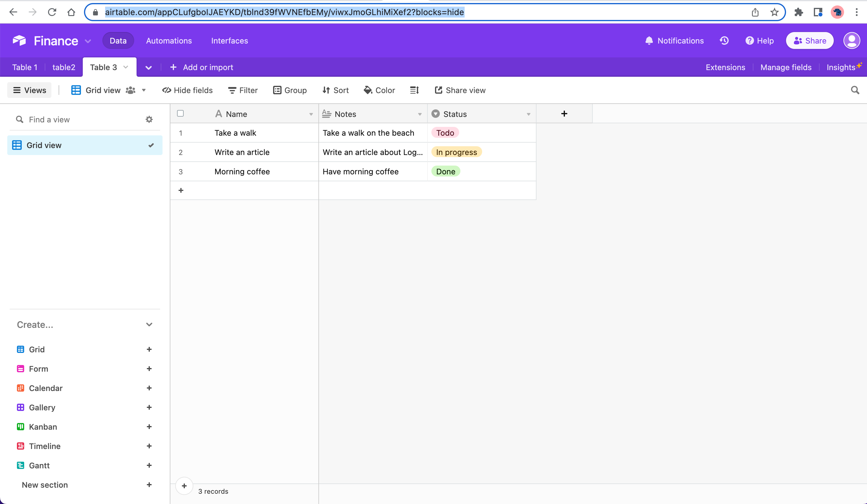
Task: Open the base history snapshot icon
Action: pyautogui.click(x=724, y=40)
